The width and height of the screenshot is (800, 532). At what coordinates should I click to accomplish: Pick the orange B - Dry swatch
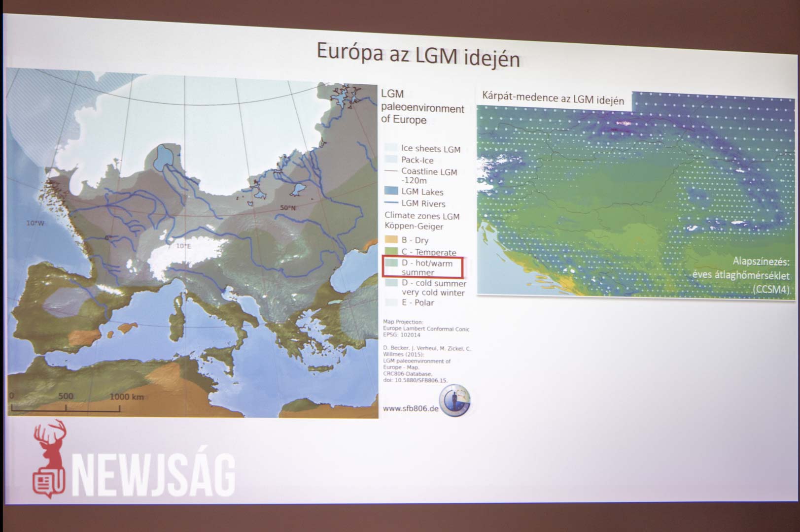(391, 240)
